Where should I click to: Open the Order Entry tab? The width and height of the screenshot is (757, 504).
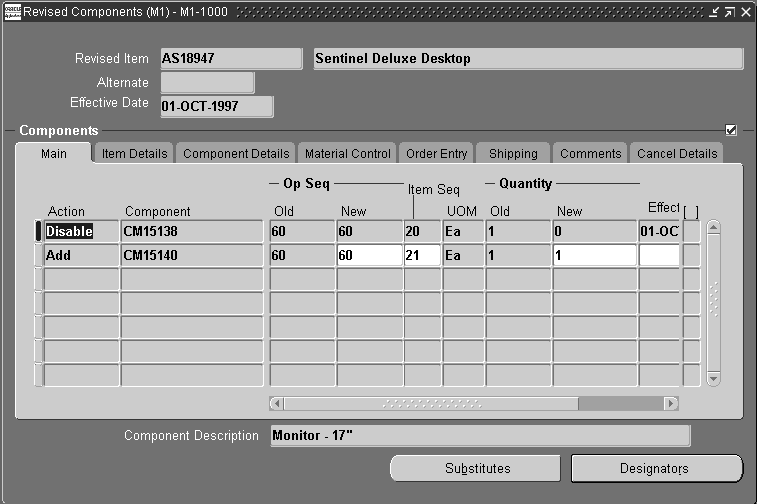click(x=436, y=154)
